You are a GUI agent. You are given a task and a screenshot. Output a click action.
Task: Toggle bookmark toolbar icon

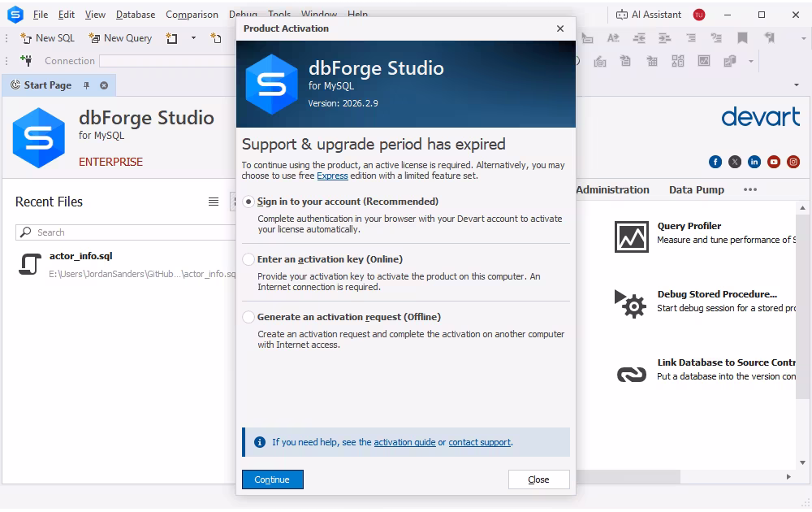743,38
